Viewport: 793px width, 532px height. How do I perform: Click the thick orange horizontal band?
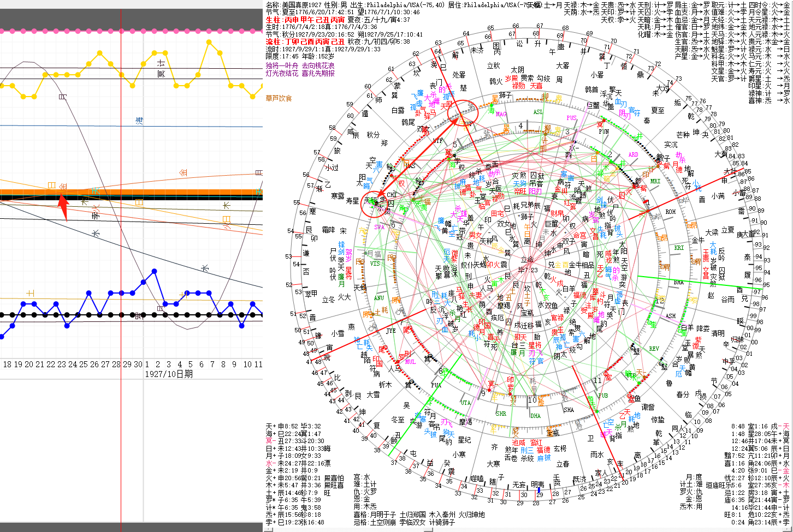[x=131, y=193]
